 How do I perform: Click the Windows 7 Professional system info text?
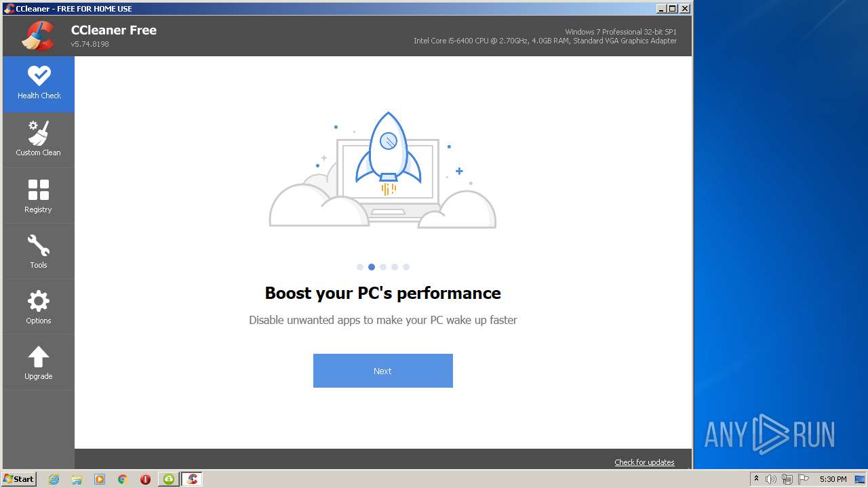pyautogui.click(x=620, y=32)
